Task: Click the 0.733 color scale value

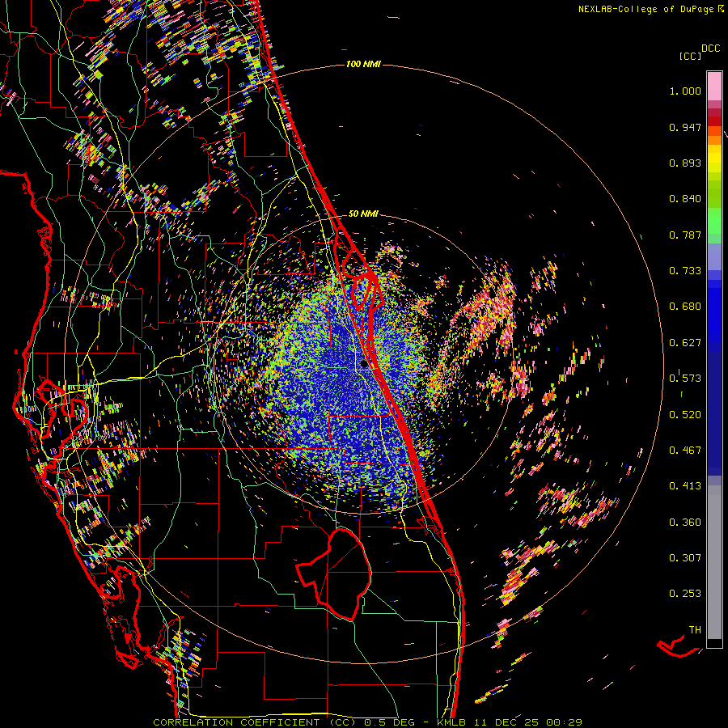Action: 685,271
